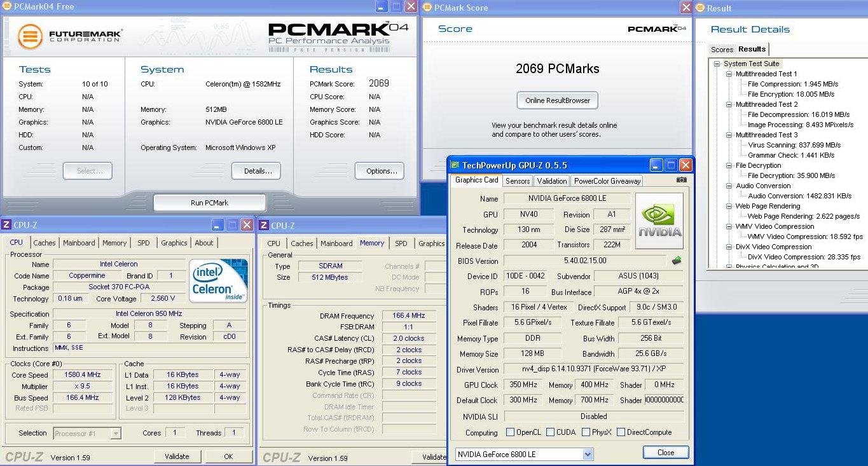Image resolution: width=868 pixels, height=466 pixels.
Task: Click the Intel Celeron inside logo
Action: [218, 280]
